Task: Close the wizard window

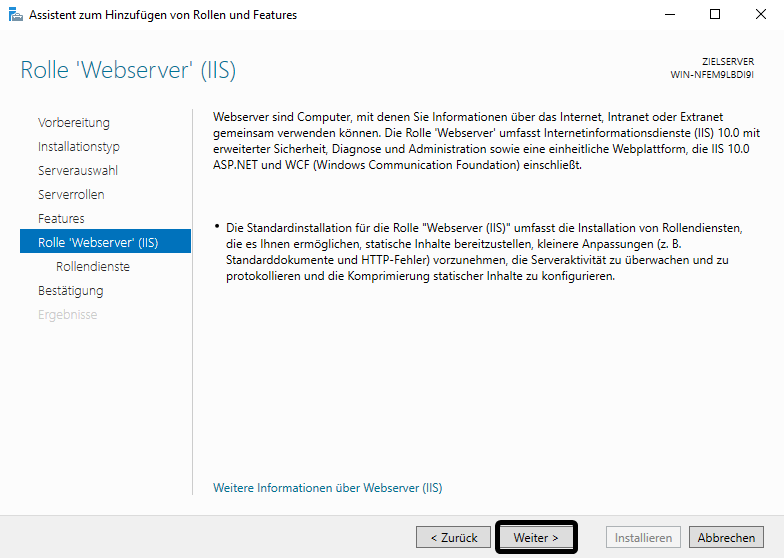Action: (760, 14)
